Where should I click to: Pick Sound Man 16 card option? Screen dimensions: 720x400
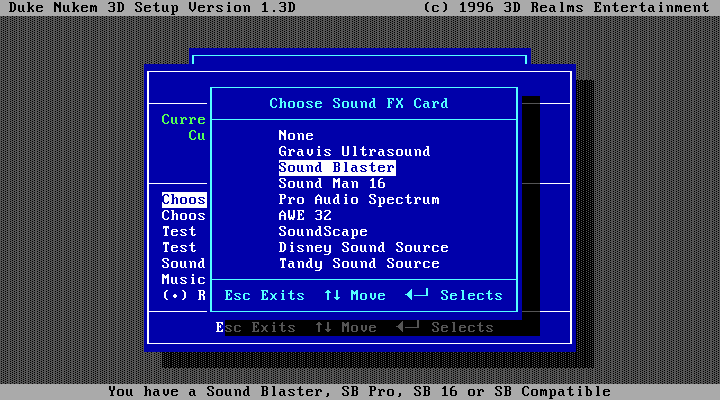pos(332,184)
